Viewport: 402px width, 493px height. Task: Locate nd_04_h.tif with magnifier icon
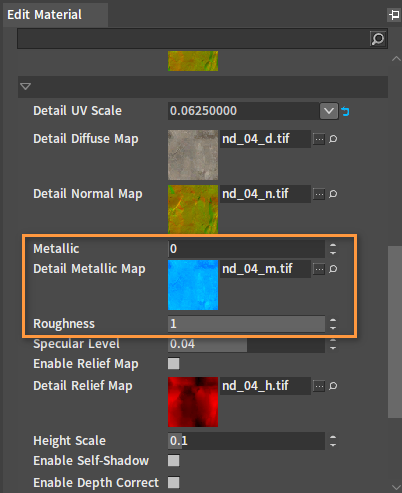tap(333, 386)
